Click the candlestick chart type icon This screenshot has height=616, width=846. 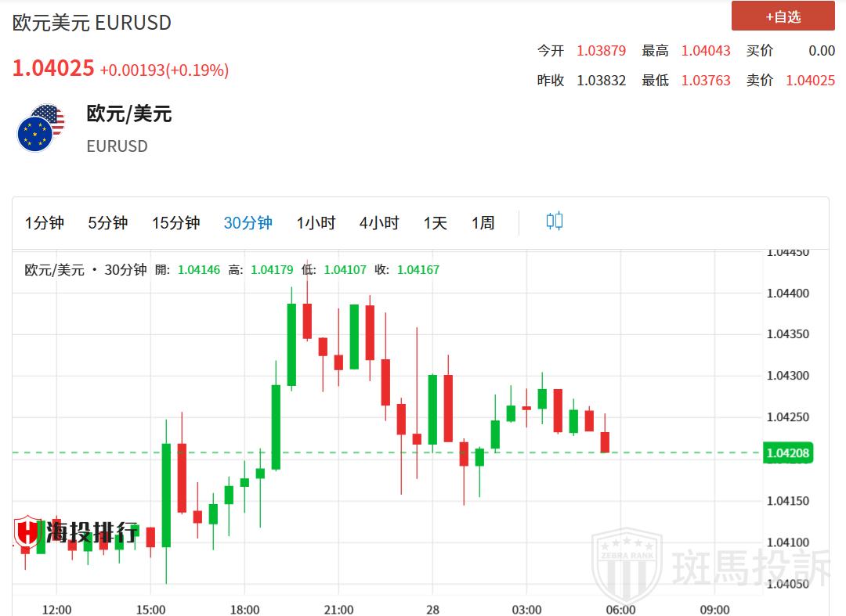[555, 222]
